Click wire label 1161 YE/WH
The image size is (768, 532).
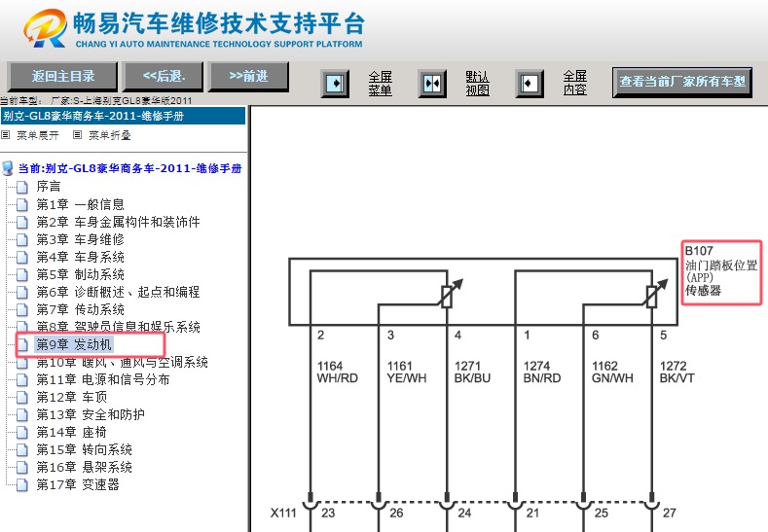[407, 372]
